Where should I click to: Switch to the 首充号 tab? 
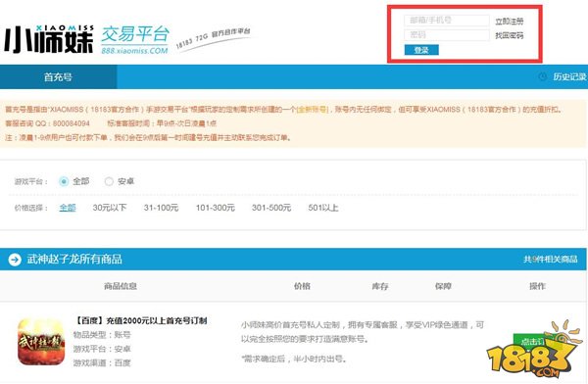tap(58, 76)
